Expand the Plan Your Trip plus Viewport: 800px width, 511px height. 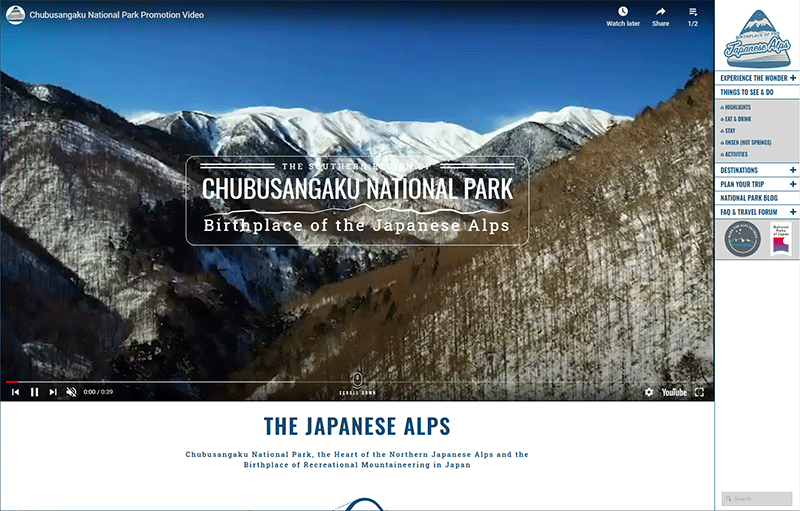pos(793,184)
